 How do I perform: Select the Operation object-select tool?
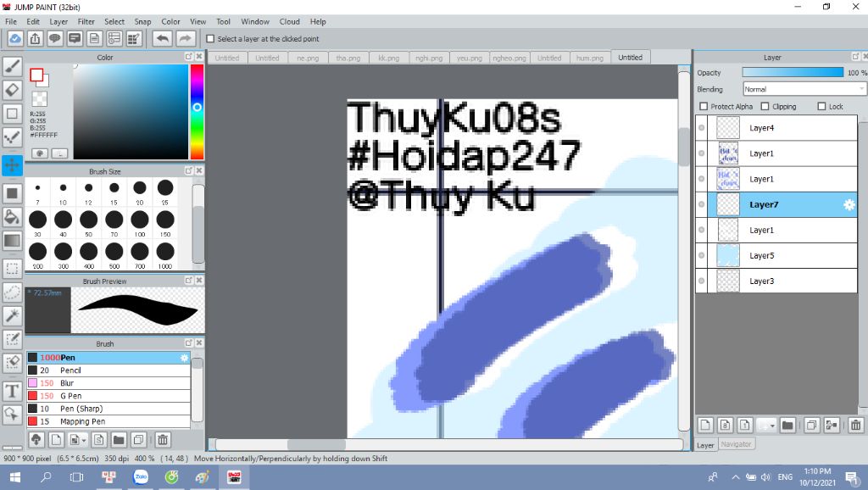(12, 415)
